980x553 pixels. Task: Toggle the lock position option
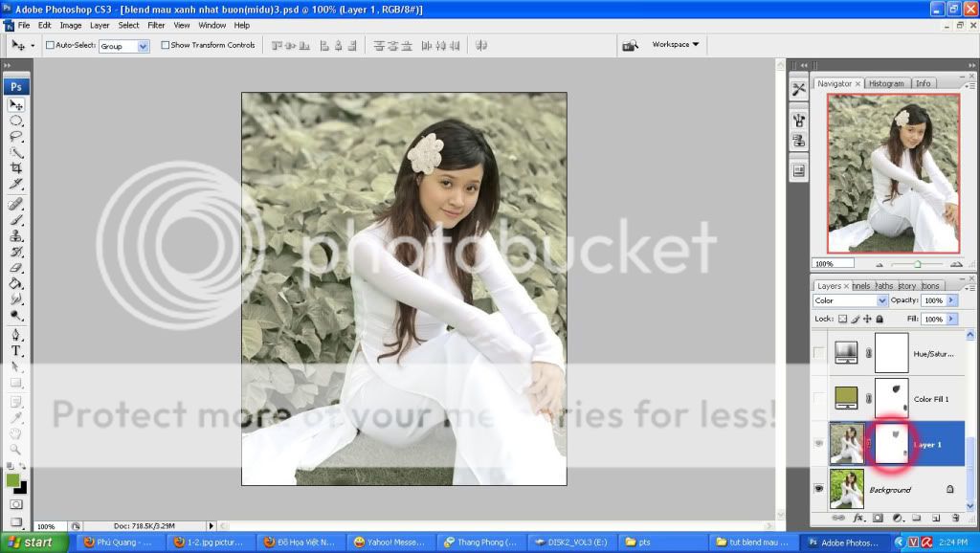tap(867, 319)
